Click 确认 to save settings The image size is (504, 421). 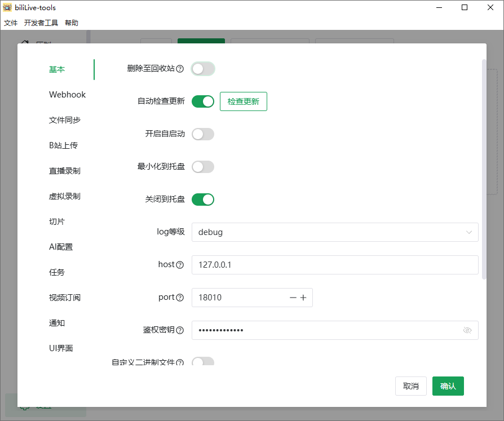448,386
